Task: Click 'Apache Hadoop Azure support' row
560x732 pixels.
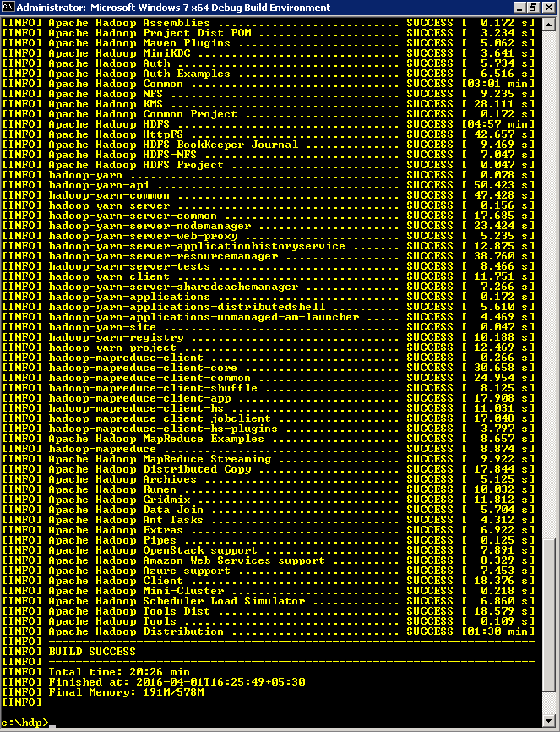Action: click(269, 571)
